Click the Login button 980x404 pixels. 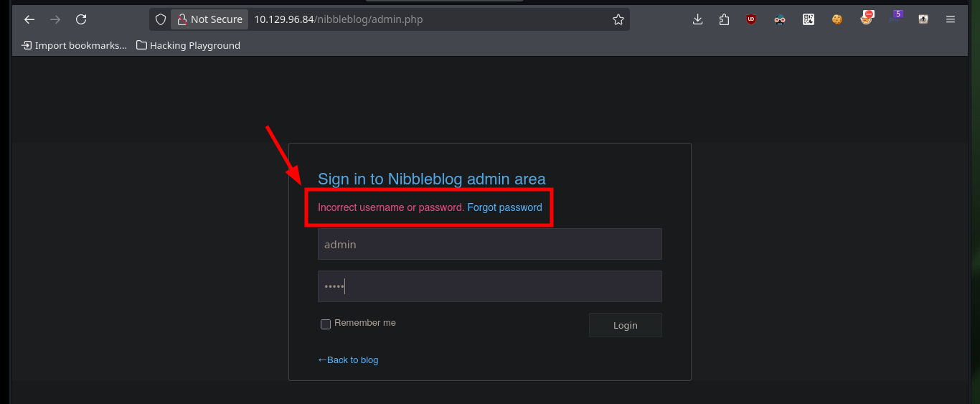pyautogui.click(x=626, y=325)
